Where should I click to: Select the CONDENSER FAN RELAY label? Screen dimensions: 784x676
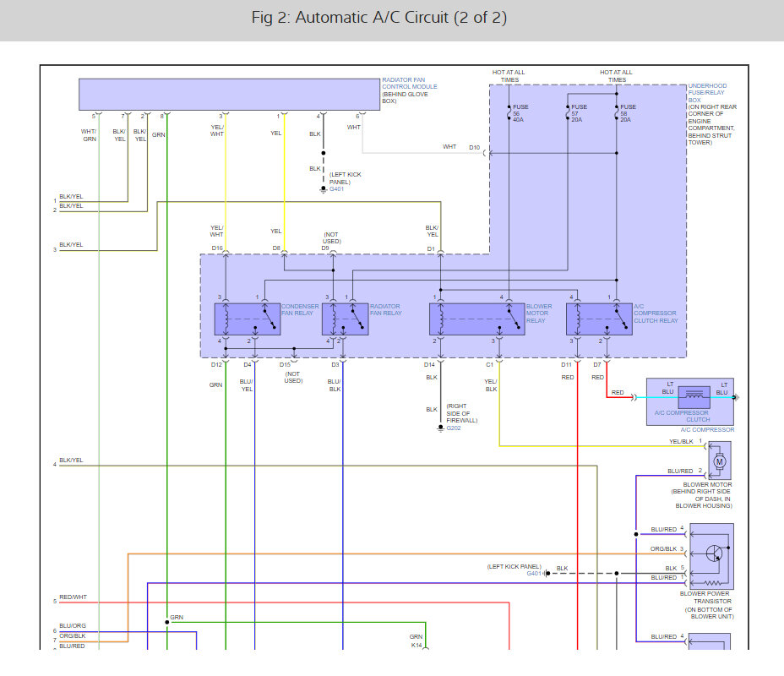[x=300, y=309]
